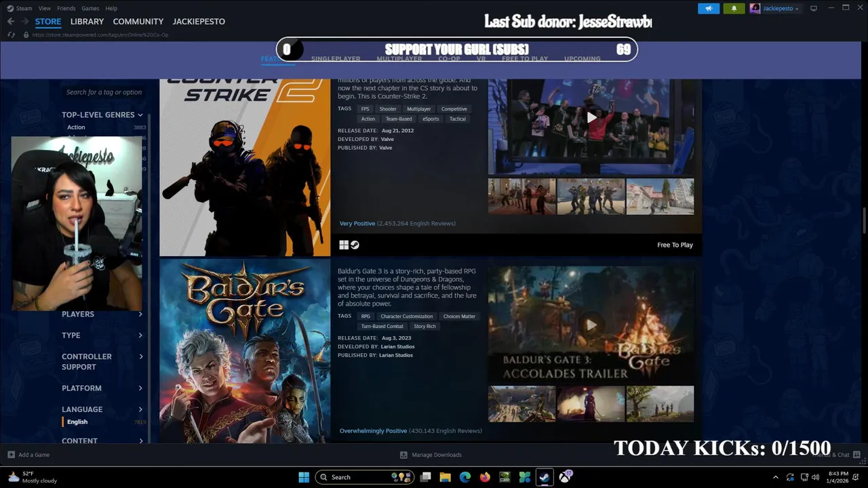Go to the COMMUNITY tab

138,22
